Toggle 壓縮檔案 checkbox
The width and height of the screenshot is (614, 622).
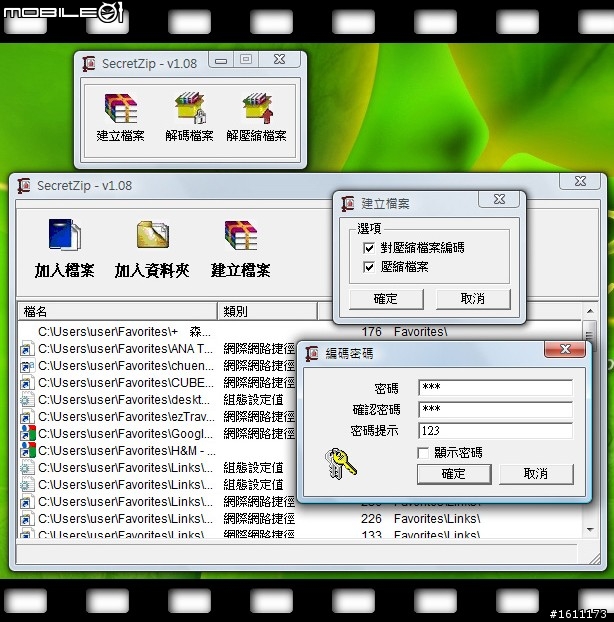[368, 267]
